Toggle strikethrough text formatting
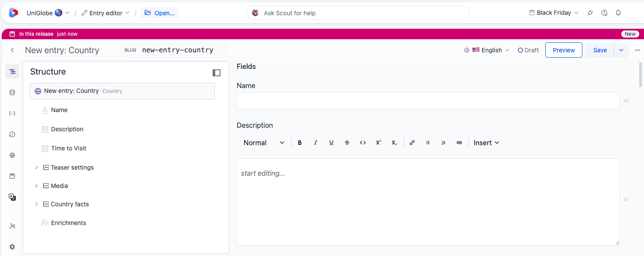 (347, 143)
